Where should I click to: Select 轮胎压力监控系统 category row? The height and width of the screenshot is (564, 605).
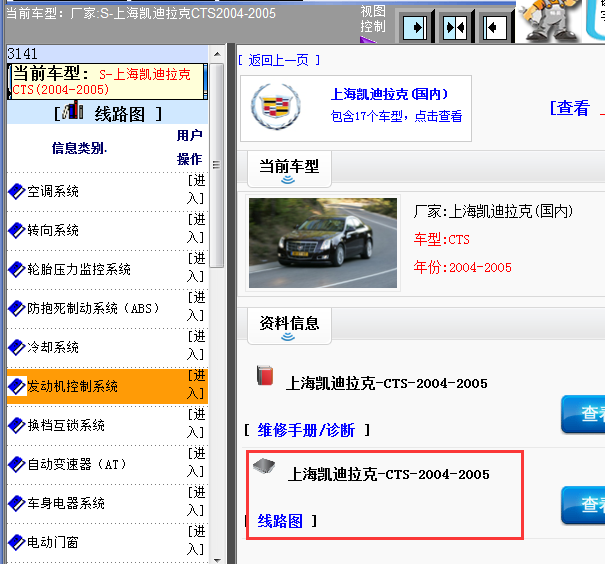click(108, 270)
